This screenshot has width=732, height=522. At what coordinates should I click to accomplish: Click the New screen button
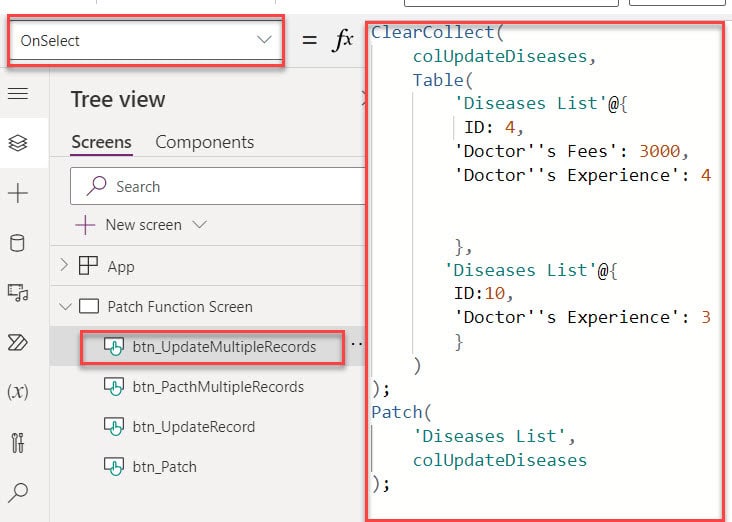point(128,225)
